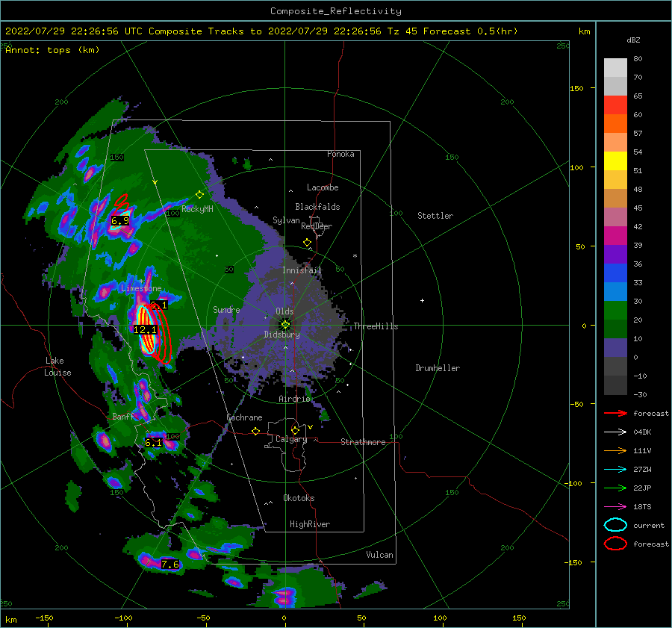
Task: Click the yellow diamond marker below RedDeer
Action: [307, 243]
